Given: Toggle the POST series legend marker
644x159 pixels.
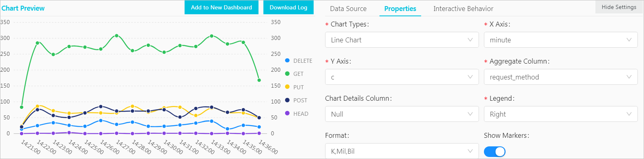Looking at the screenshot, I should point(287,100).
